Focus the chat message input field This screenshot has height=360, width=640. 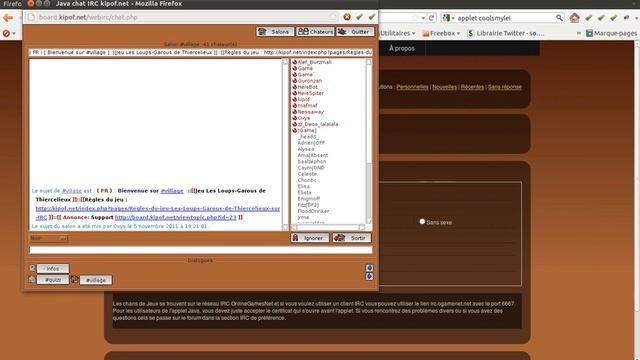click(200, 250)
